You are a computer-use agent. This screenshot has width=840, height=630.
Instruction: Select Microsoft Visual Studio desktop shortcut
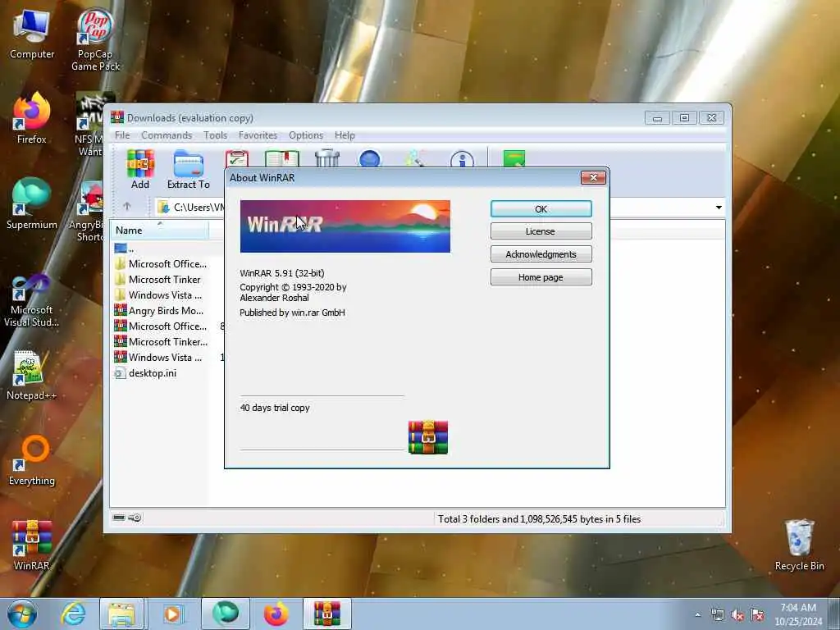point(32,300)
